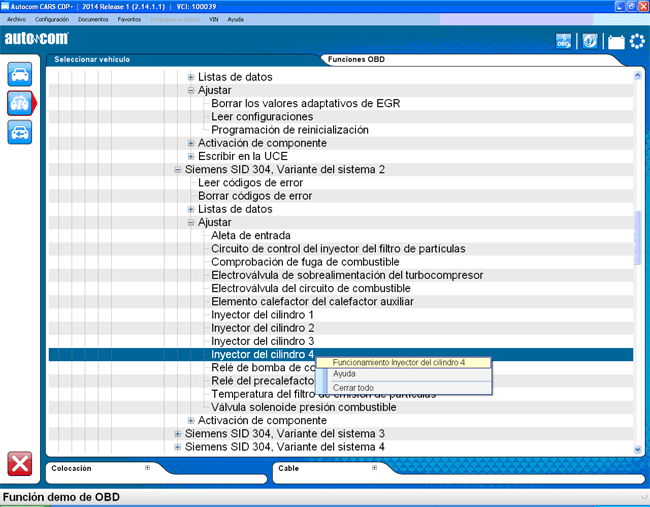This screenshot has width=650, height=507.
Task: Select Borrar códigos de error
Action: pos(255,196)
